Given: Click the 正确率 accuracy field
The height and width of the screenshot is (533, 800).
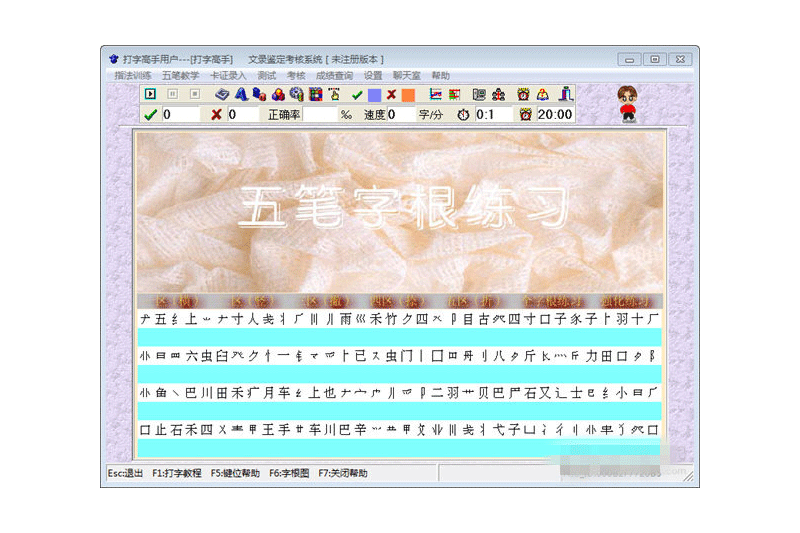Looking at the screenshot, I should click(x=320, y=115).
